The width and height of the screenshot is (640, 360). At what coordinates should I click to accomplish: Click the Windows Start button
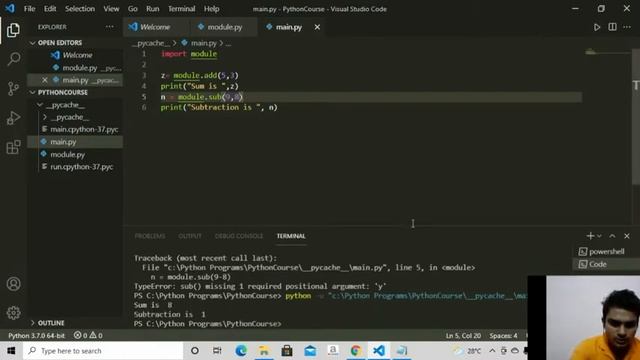[11, 351]
